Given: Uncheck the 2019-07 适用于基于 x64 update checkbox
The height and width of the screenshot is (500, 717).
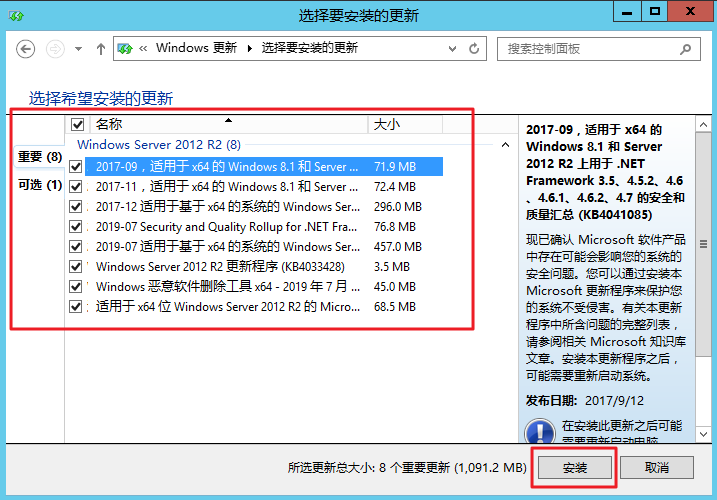Looking at the screenshot, I should (75, 247).
